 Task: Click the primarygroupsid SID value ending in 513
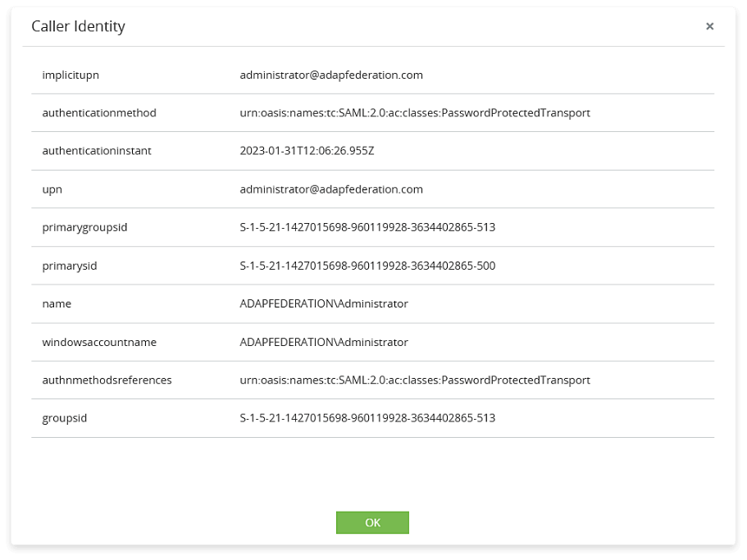coord(367,227)
